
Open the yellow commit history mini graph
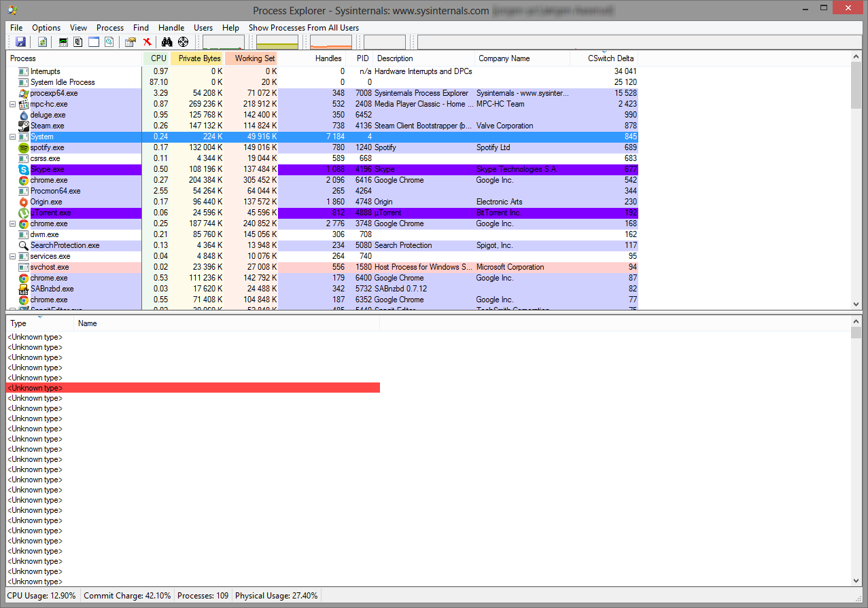[x=277, y=42]
